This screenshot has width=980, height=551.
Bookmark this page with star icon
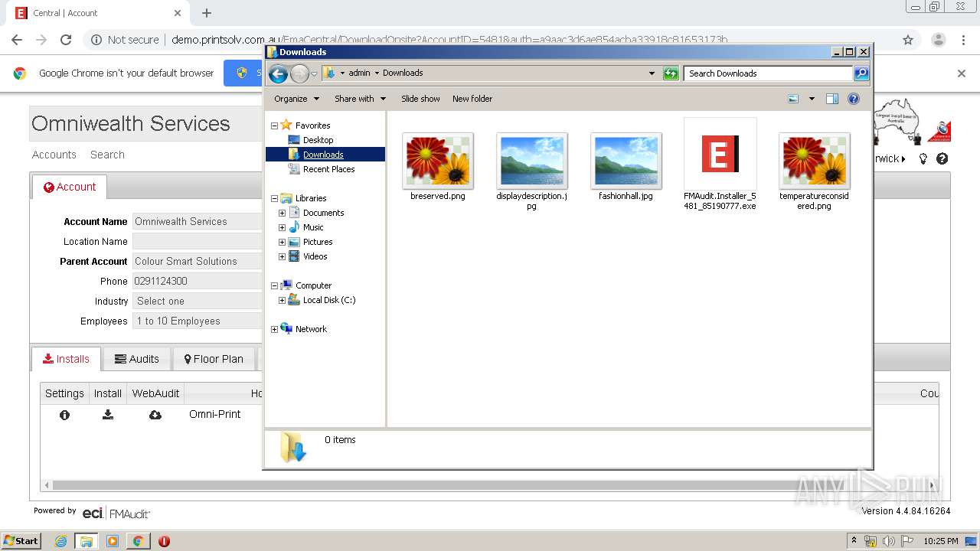tap(908, 40)
